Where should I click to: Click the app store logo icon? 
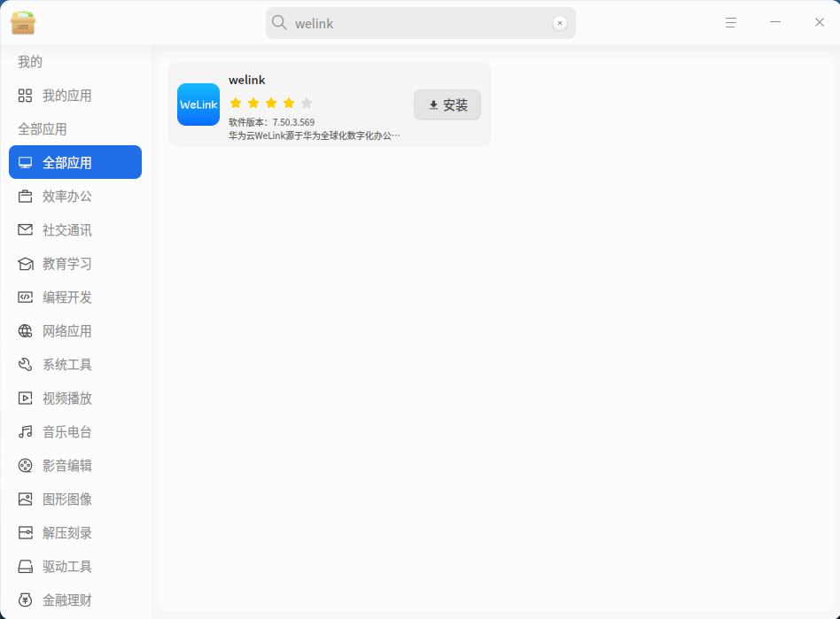(22, 22)
